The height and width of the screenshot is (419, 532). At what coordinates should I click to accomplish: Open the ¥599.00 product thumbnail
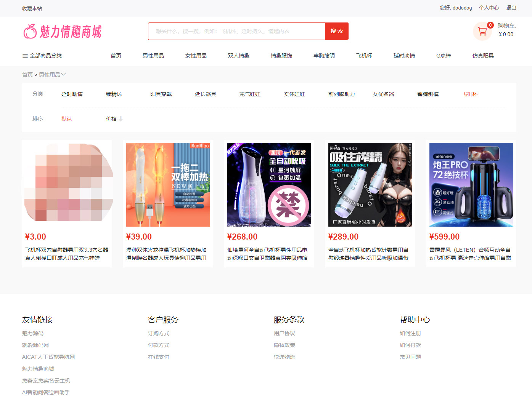point(471,185)
